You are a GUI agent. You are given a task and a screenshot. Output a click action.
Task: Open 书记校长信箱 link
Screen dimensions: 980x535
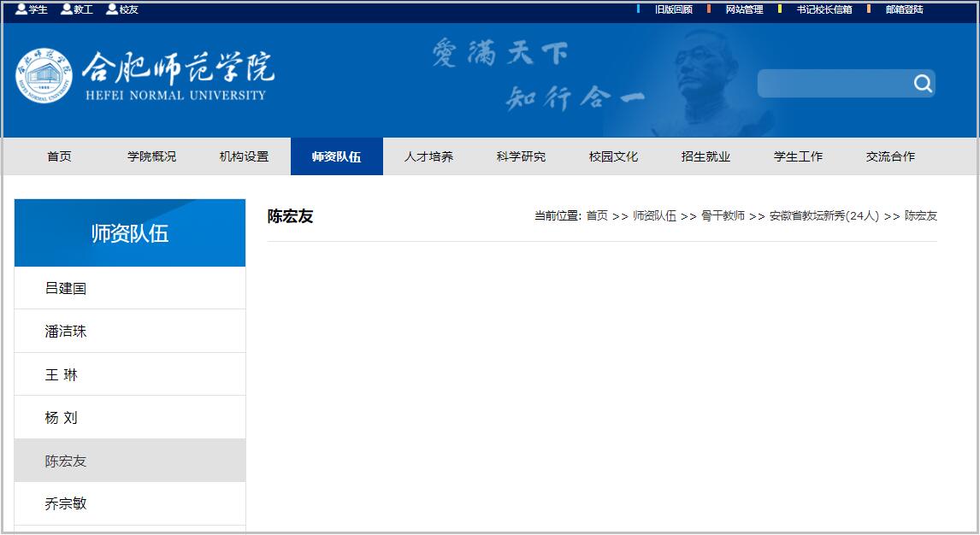tap(824, 9)
